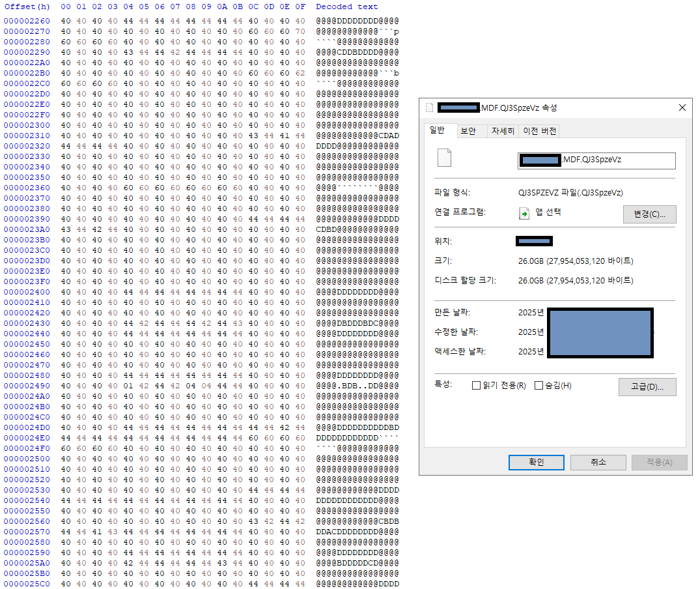Click the file icon in properties title bar
This screenshot has height=589, width=700.
pos(430,108)
